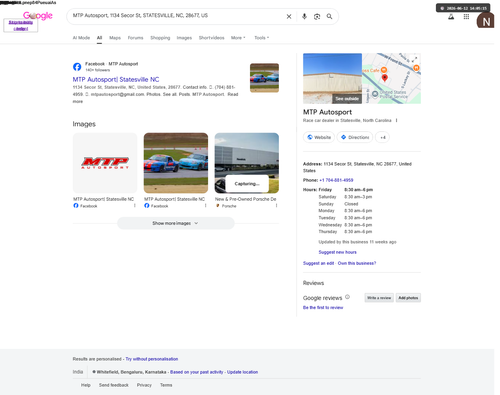
Task: Click the Directions button
Action: 355,137
